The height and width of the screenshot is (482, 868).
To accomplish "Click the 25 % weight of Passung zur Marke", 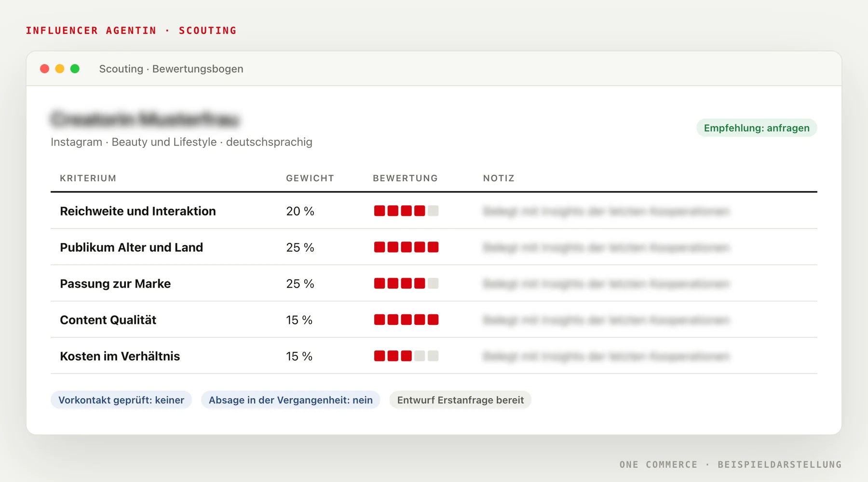I will coord(300,284).
